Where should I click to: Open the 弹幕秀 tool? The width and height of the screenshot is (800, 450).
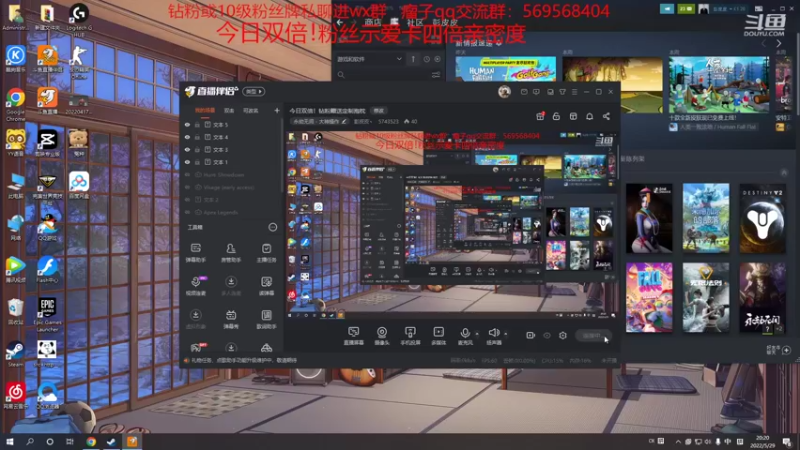(x=231, y=319)
